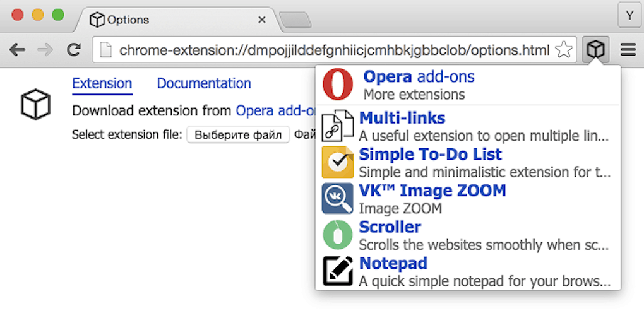Viewport: 644px width, 335px height.
Task: Click the Multi-links document icon
Action: (x=338, y=126)
